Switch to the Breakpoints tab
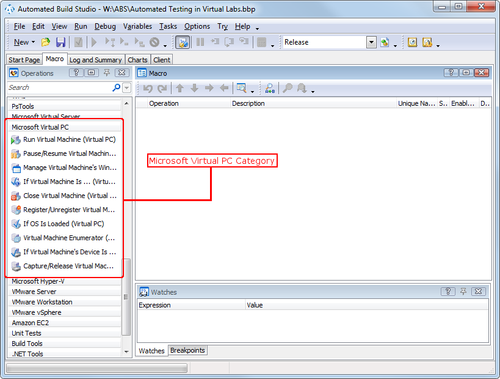This screenshot has height=379, width=500. pos(188,350)
